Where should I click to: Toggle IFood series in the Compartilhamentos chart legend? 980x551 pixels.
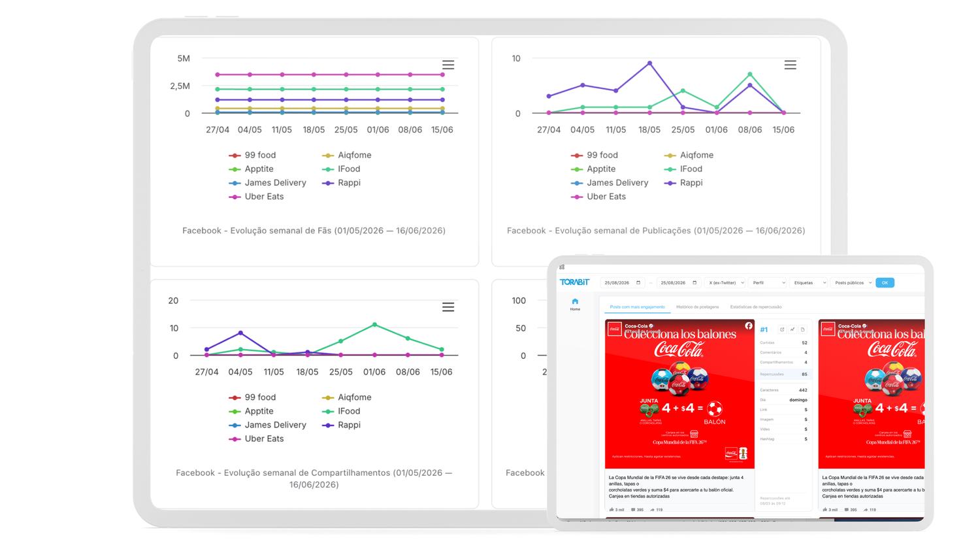coord(340,411)
